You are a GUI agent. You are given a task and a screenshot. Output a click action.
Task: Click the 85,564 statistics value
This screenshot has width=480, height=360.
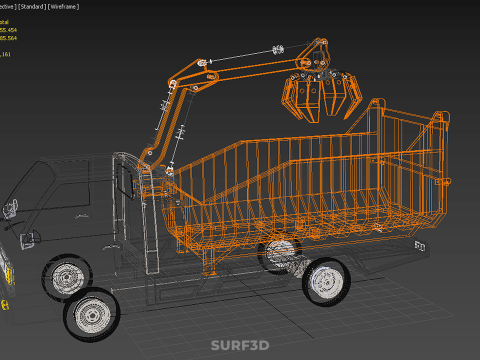[8, 38]
